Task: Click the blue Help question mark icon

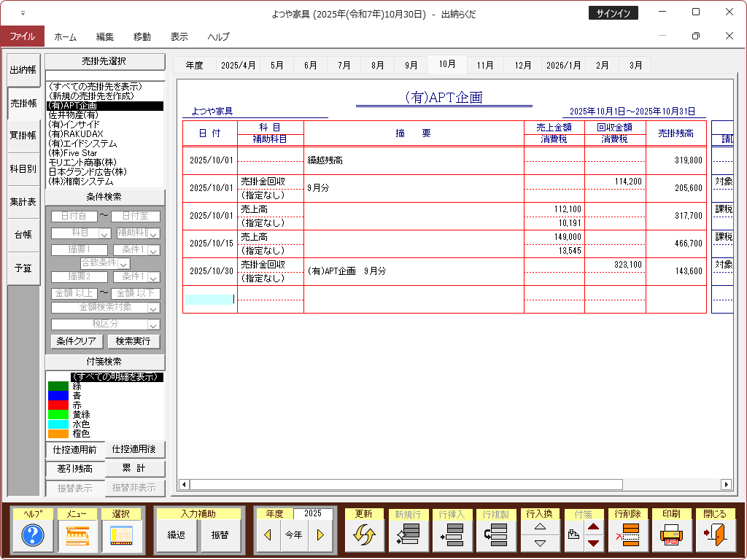Action: coord(33,536)
